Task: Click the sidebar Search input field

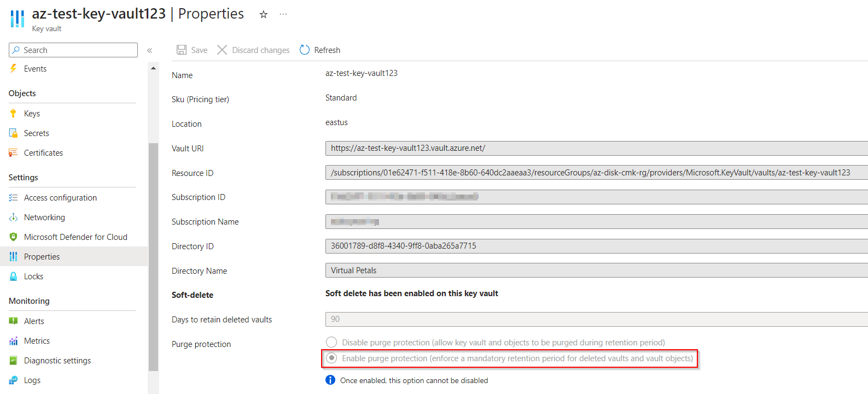Action: tap(73, 50)
